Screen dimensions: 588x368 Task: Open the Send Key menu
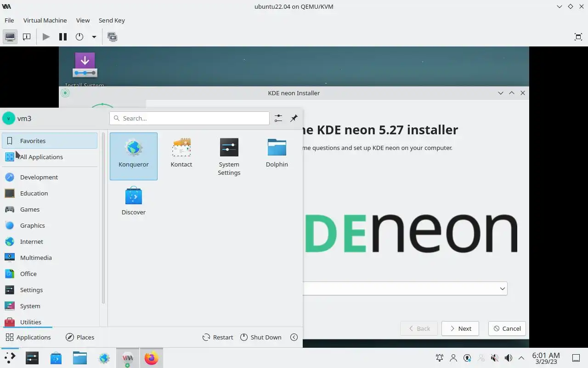click(112, 20)
